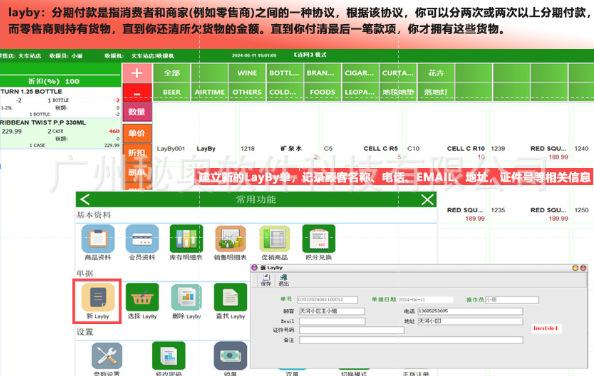Select the AIRTIME category tab
Viewport: 594px width, 376px height.
point(209,92)
